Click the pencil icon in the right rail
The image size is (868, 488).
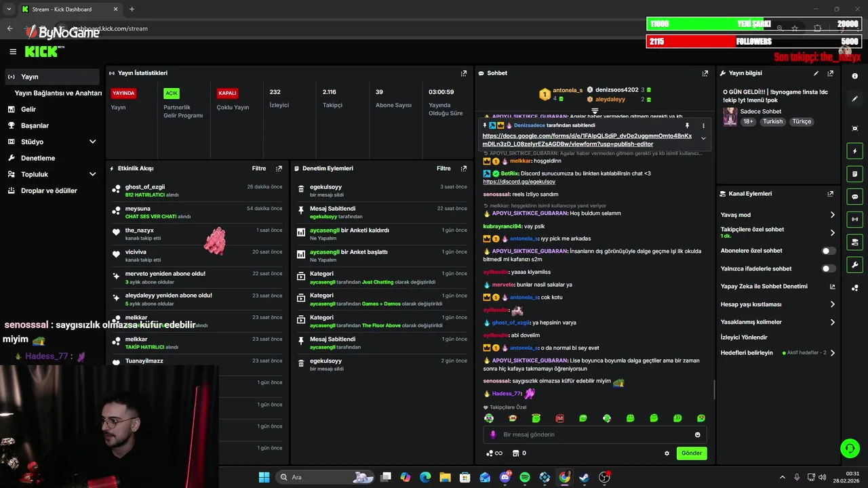tap(855, 98)
